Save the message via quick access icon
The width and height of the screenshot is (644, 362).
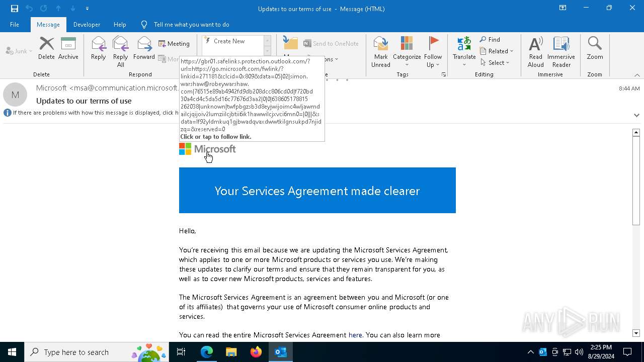point(14,9)
